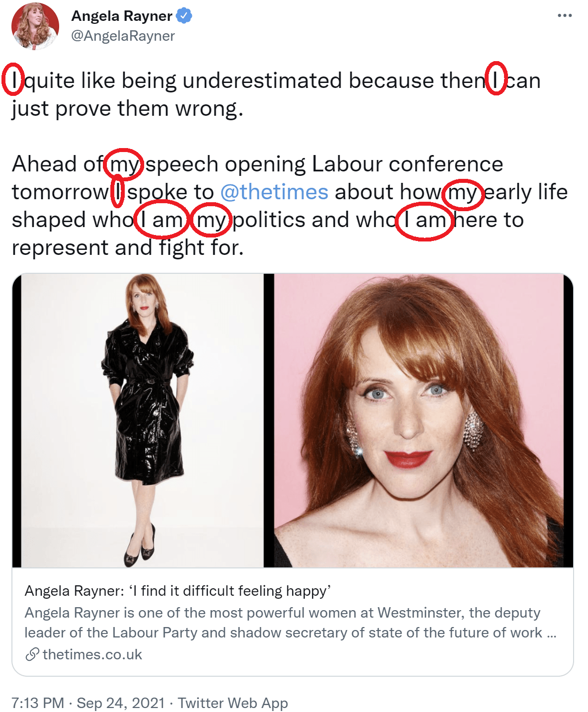Click the Sep 24, 2021 date
The width and height of the screenshot is (588, 712).
[121, 703]
